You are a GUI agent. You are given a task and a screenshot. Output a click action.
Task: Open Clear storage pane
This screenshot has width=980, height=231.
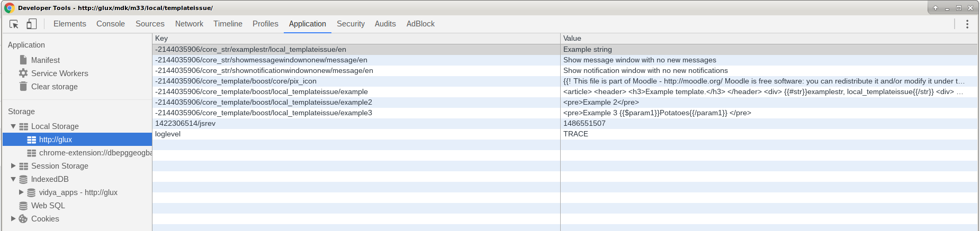(55, 87)
